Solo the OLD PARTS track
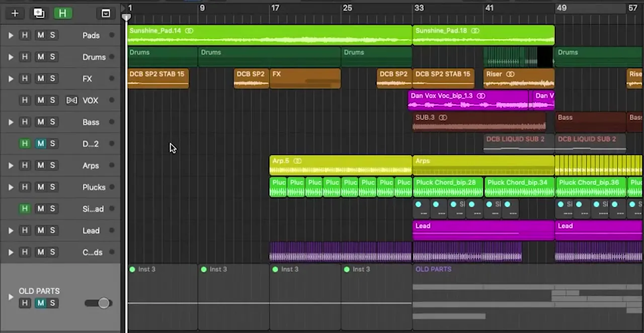The height and width of the screenshot is (333, 644). pos(52,303)
